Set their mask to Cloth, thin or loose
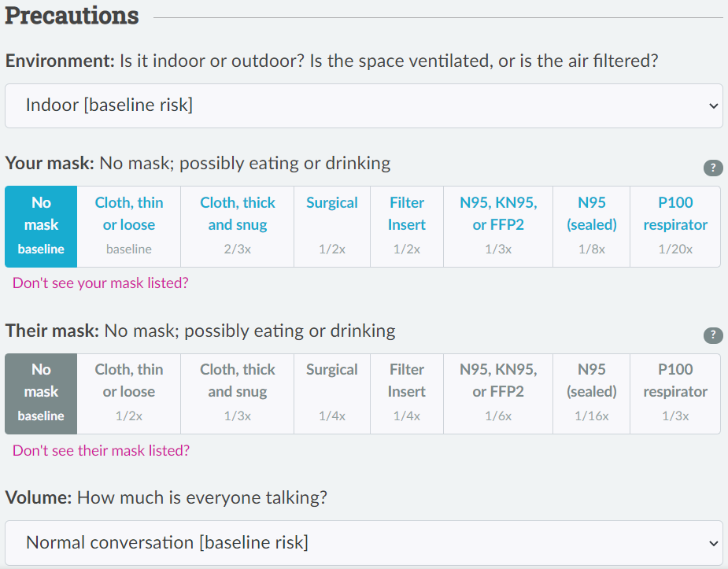 point(129,394)
